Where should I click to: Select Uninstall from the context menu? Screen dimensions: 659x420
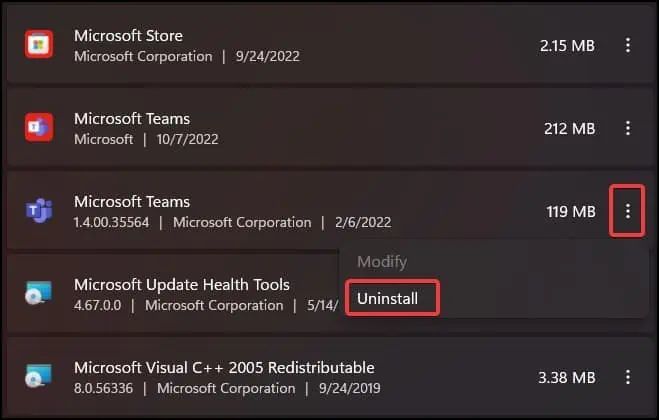(x=387, y=298)
